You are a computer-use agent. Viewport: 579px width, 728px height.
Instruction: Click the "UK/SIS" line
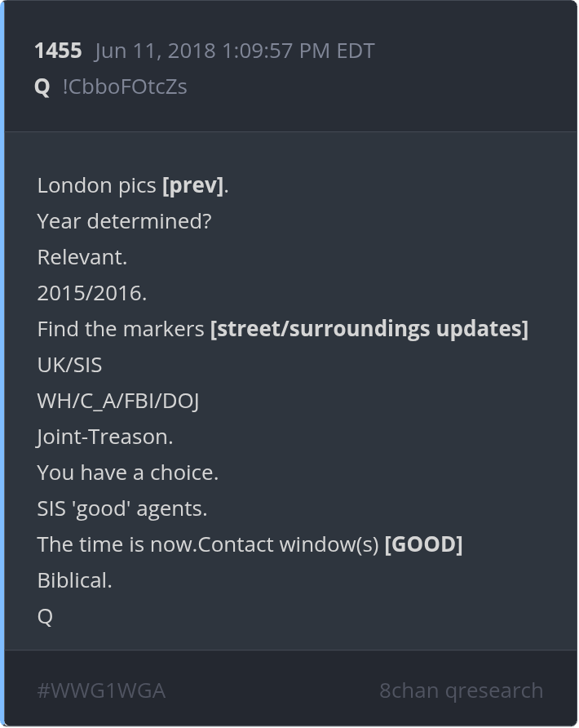69,365
